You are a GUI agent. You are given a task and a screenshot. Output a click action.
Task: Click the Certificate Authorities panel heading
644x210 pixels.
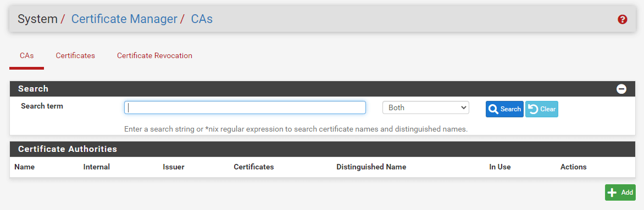click(x=68, y=149)
